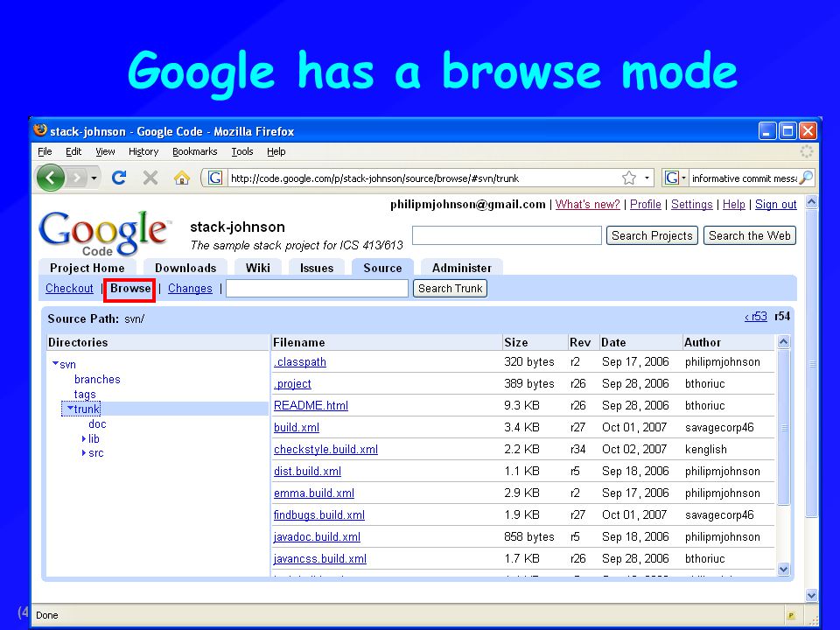Click the search magnifier icon

click(806, 178)
